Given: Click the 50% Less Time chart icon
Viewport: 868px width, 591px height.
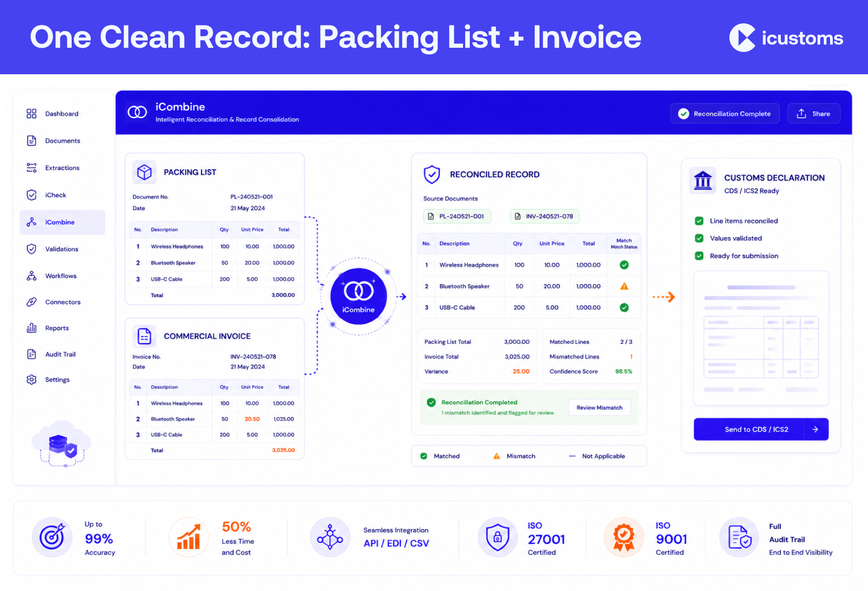Looking at the screenshot, I should point(188,537).
